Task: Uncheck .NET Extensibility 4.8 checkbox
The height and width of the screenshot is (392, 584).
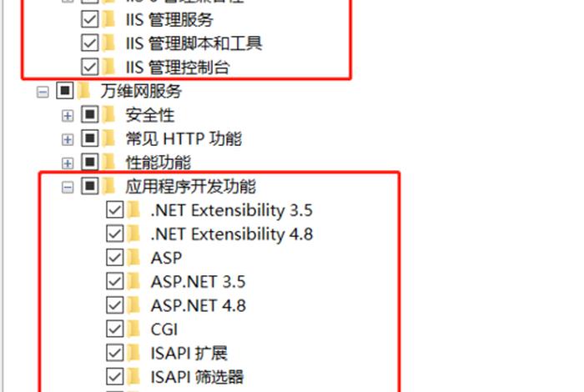Action: [115, 234]
